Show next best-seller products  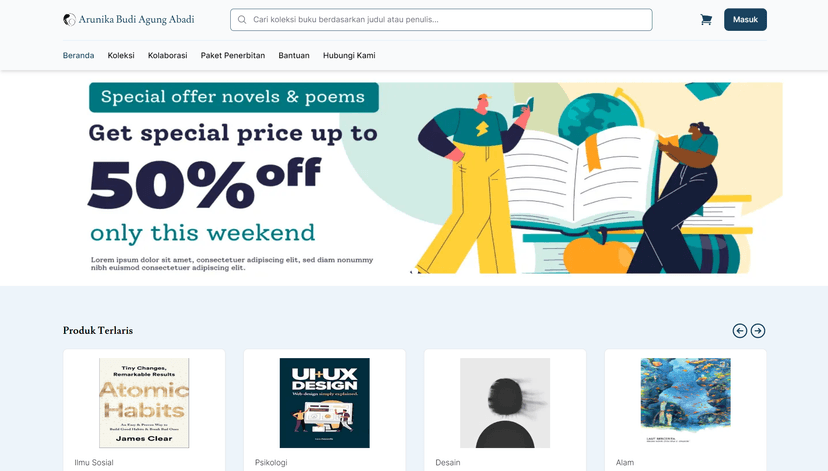click(758, 331)
